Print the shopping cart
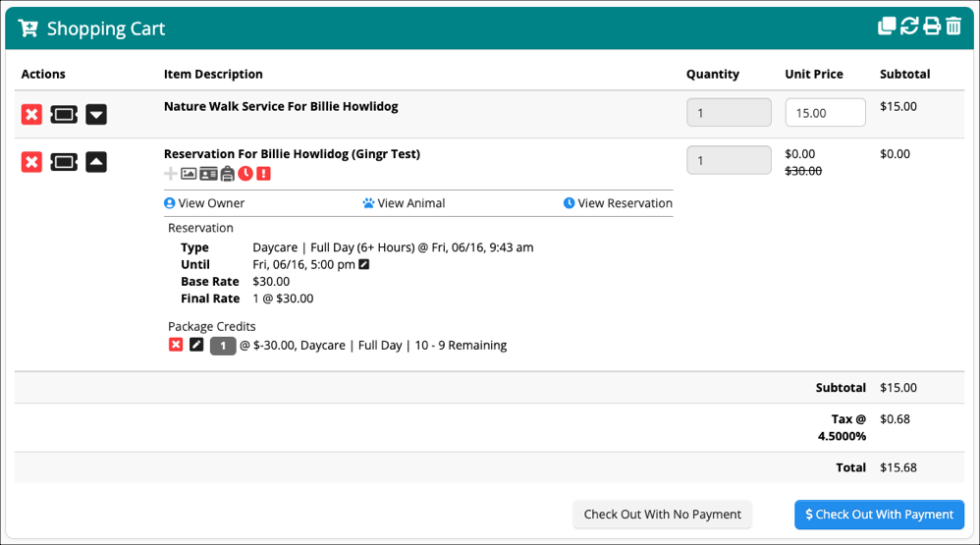The height and width of the screenshot is (545, 980). [932, 27]
